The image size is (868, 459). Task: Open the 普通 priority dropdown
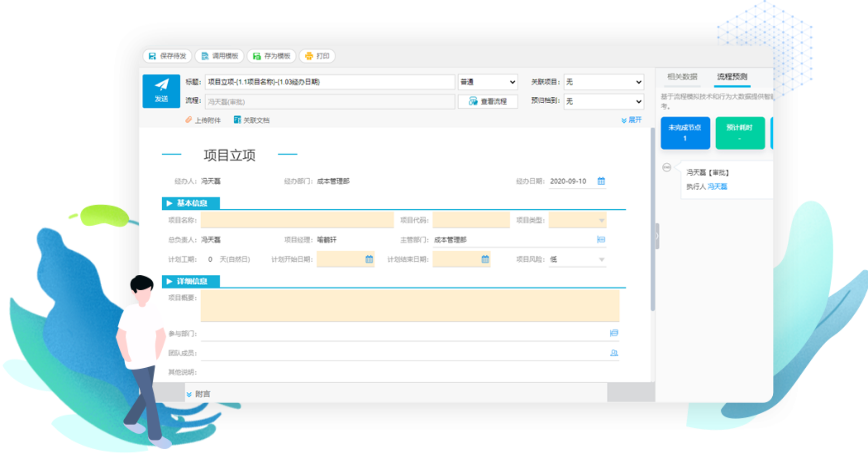488,82
